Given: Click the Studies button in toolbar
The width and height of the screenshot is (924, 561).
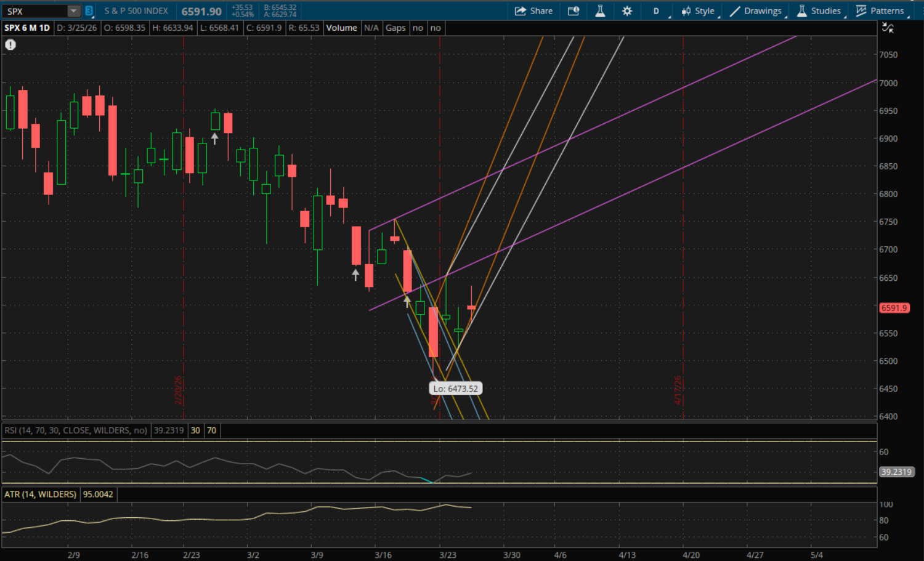Looking at the screenshot, I should click(819, 11).
